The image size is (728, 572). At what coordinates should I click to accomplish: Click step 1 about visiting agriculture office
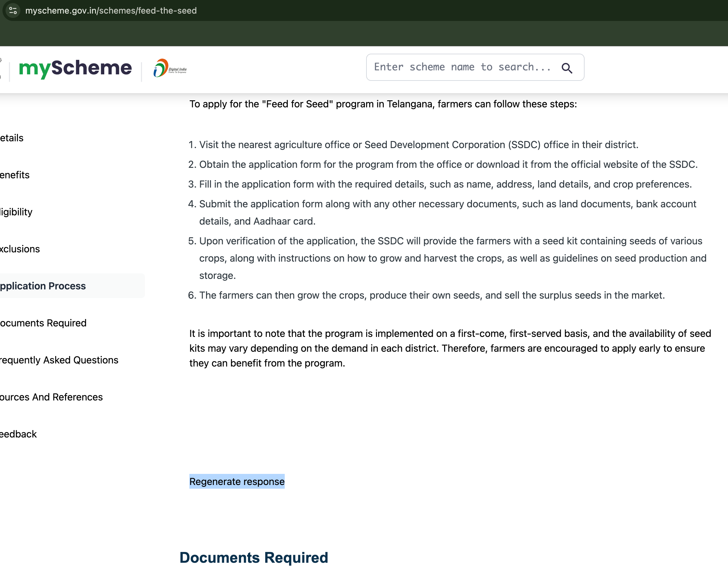pyautogui.click(x=419, y=145)
